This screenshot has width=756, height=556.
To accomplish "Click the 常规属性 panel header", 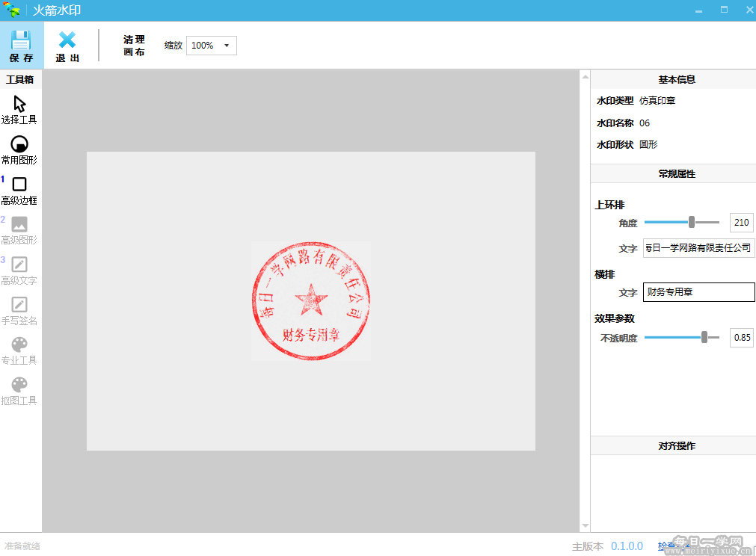I will [x=677, y=174].
